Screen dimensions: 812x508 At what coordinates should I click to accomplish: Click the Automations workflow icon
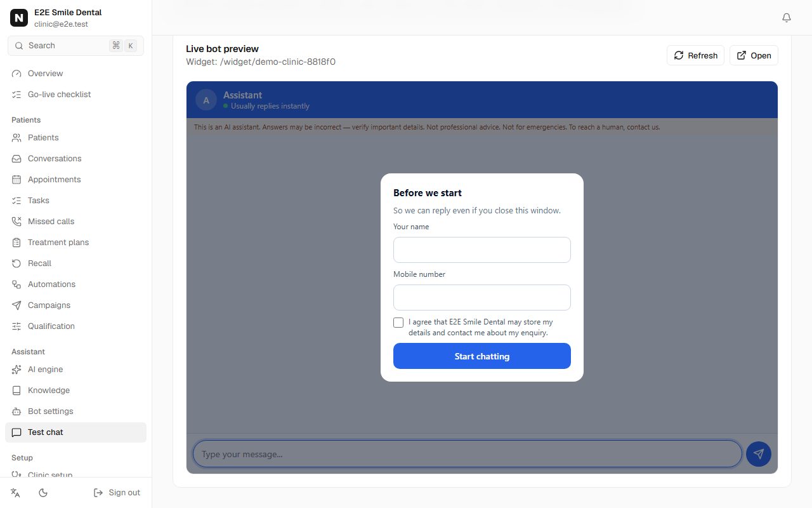click(16, 284)
